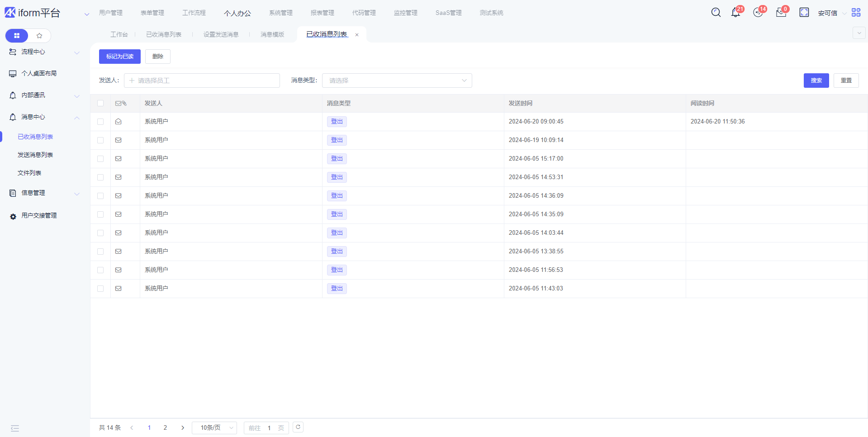This screenshot has width=868, height=437.
Task: Click the refresh icon in pagination bar
Action: [298, 427]
